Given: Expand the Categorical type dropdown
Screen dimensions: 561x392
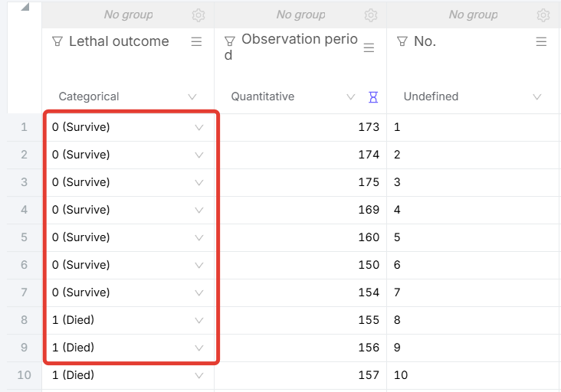Looking at the screenshot, I should click(192, 97).
